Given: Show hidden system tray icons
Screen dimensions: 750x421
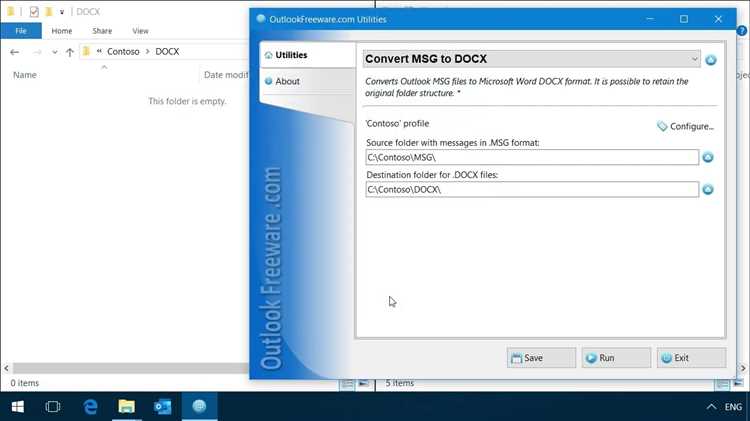Looking at the screenshot, I should coord(711,407).
